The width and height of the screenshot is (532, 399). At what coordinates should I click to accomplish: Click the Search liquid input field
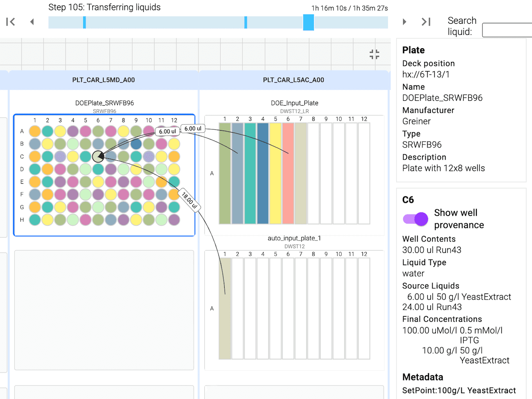(507, 30)
